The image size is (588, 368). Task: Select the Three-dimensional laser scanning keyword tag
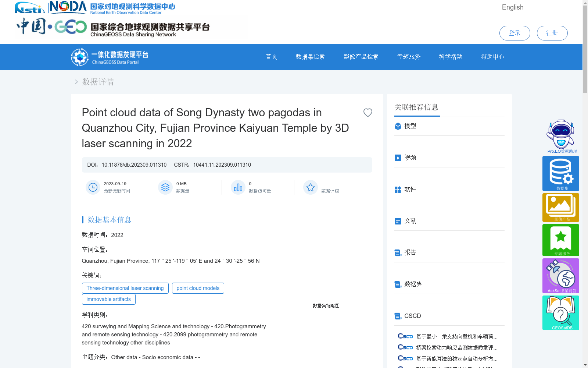[x=125, y=288]
